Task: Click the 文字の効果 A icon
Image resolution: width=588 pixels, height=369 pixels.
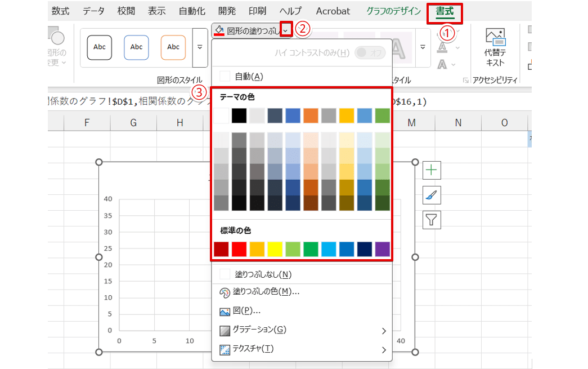Action: pos(443,64)
